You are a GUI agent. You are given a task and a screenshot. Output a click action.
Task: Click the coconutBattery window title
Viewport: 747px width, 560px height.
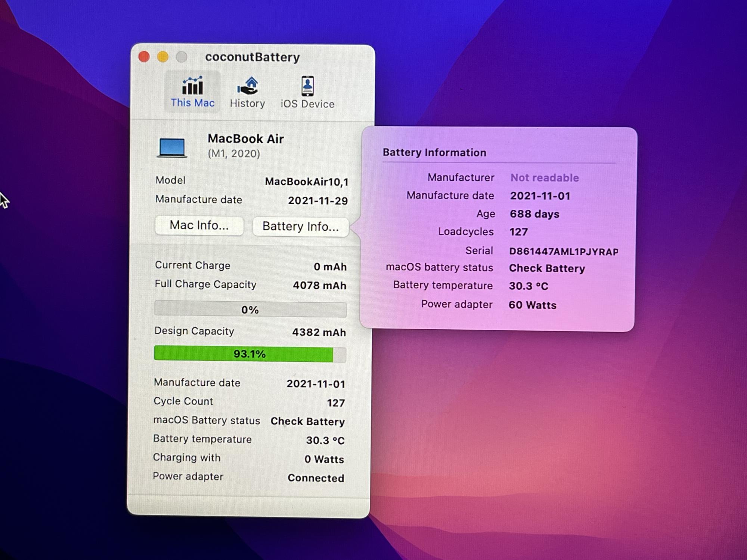point(252,57)
